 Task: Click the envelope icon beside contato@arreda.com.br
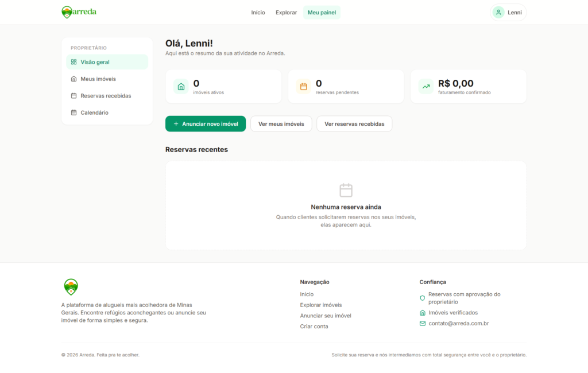pyautogui.click(x=423, y=324)
